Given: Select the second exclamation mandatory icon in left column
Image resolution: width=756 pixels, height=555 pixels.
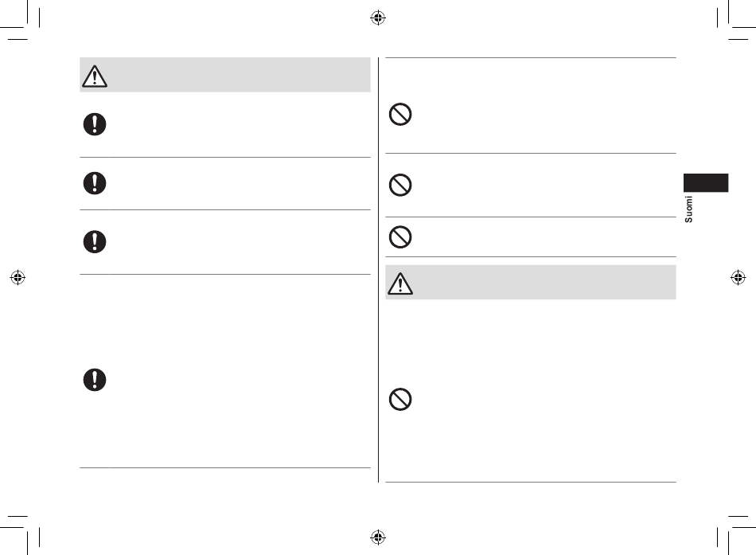Looking at the screenshot, I should (x=95, y=183).
